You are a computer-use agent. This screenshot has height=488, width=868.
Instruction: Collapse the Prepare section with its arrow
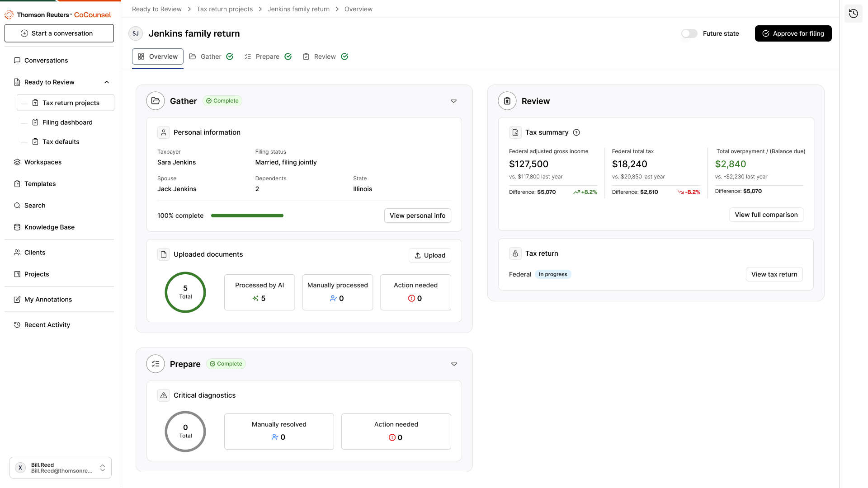coord(454,364)
